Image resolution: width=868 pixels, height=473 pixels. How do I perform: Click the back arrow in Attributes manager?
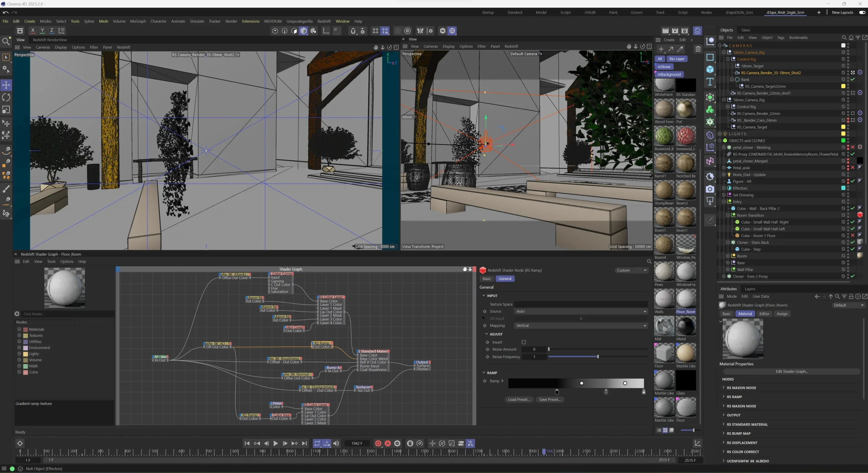[817, 296]
